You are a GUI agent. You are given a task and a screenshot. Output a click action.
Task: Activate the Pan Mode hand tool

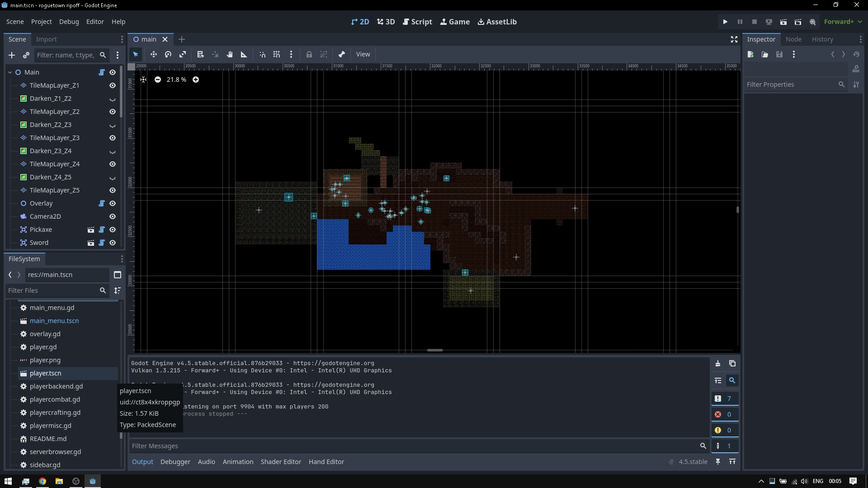click(x=230, y=54)
